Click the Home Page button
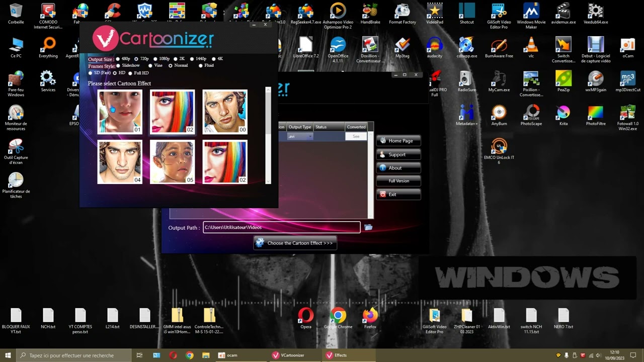The height and width of the screenshot is (362, 644). point(398,141)
